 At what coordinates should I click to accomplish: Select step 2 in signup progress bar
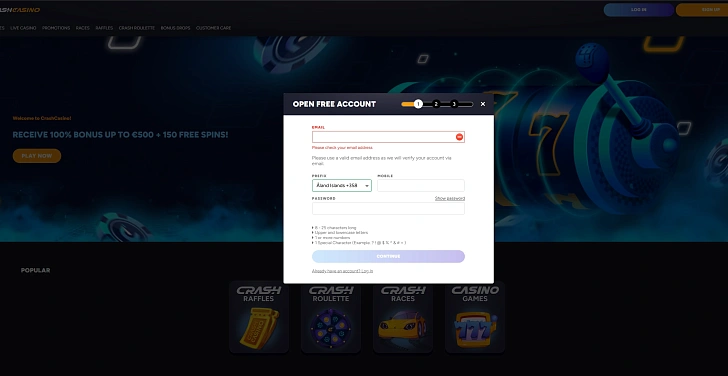tap(436, 104)
